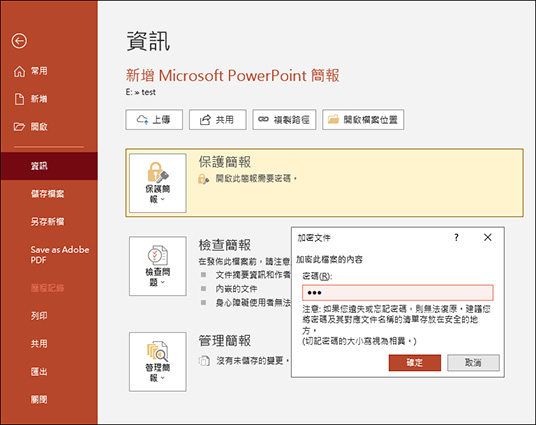
Task: Open the 保護簡報 dropdown button
Action: tap(158, 183)
